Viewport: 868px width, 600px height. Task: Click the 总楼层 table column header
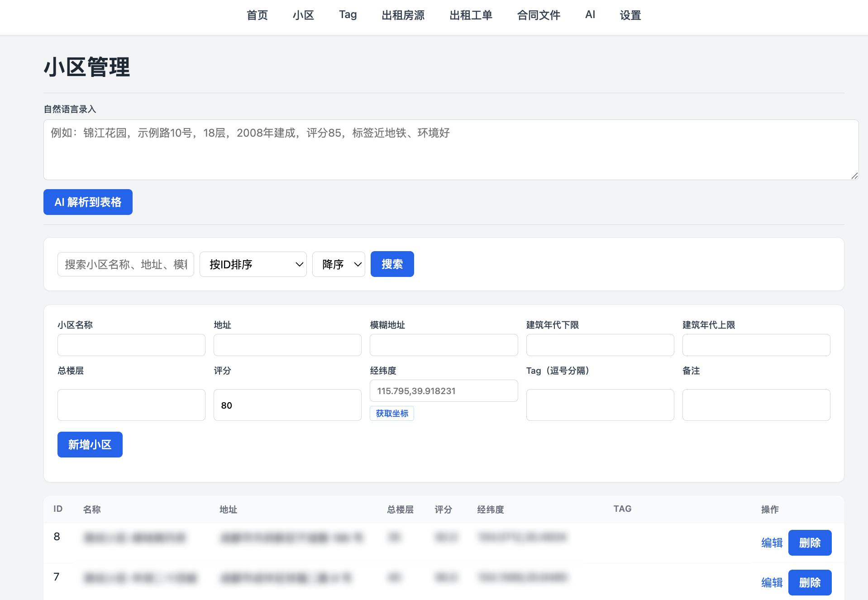[400, 510]
